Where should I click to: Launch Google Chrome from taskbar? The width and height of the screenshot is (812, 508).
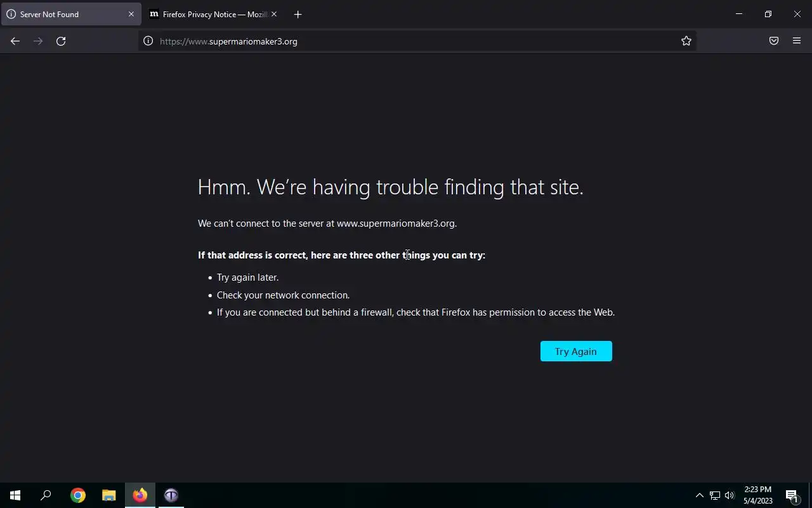point(78,495)
